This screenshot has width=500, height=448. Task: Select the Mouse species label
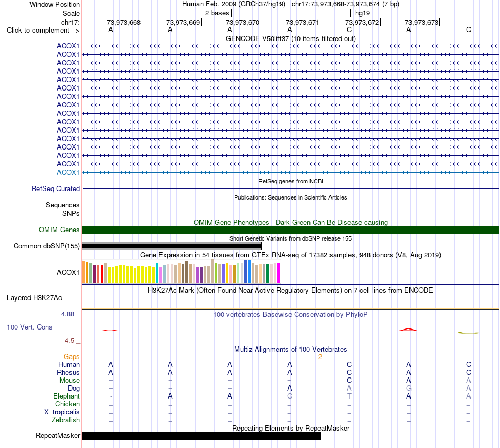(69, 381)
